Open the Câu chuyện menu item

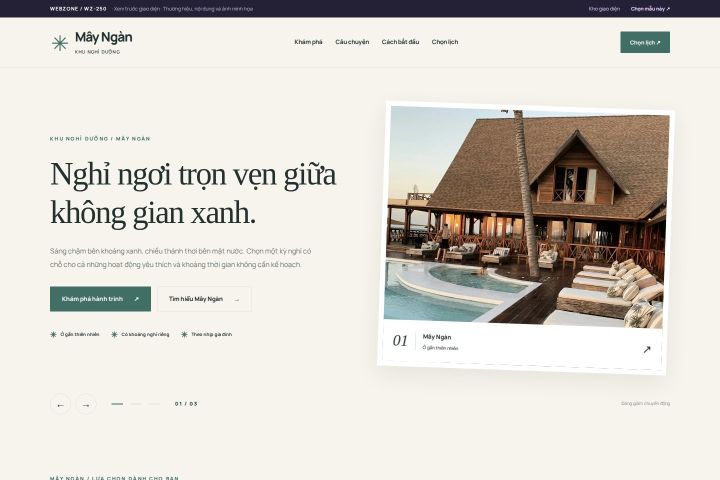coord(352,42)
